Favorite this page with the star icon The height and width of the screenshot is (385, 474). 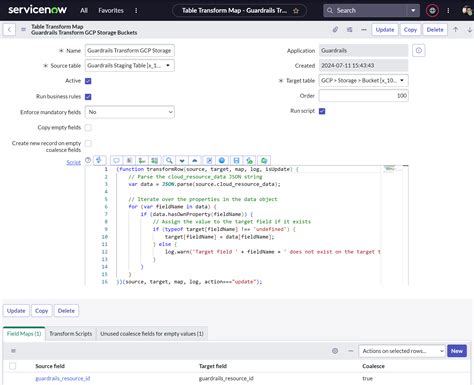pos(296,11)
